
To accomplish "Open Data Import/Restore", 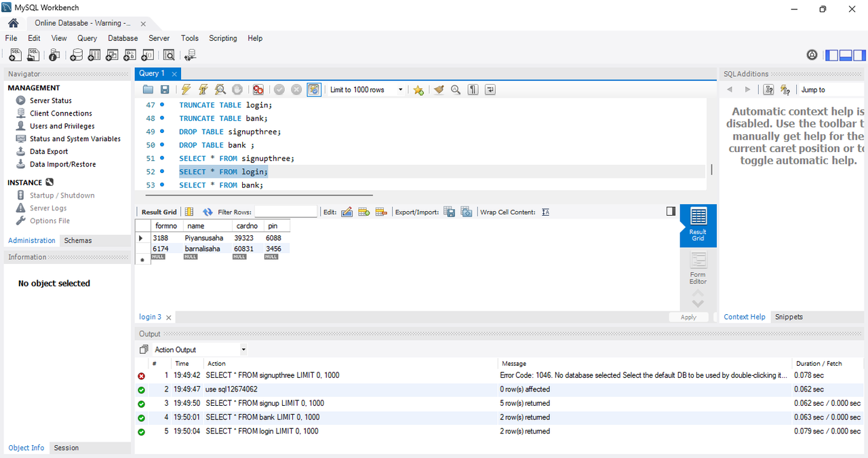I will (62, 164).
